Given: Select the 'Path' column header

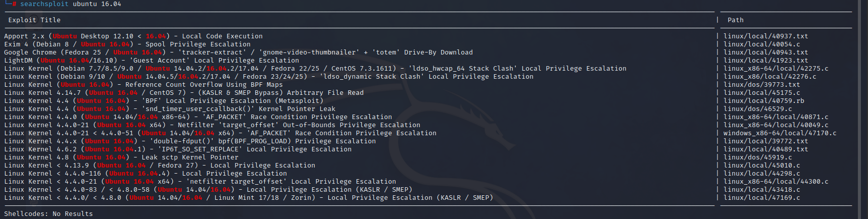Looking at the screenshot, I should click(x=736, y=20).
